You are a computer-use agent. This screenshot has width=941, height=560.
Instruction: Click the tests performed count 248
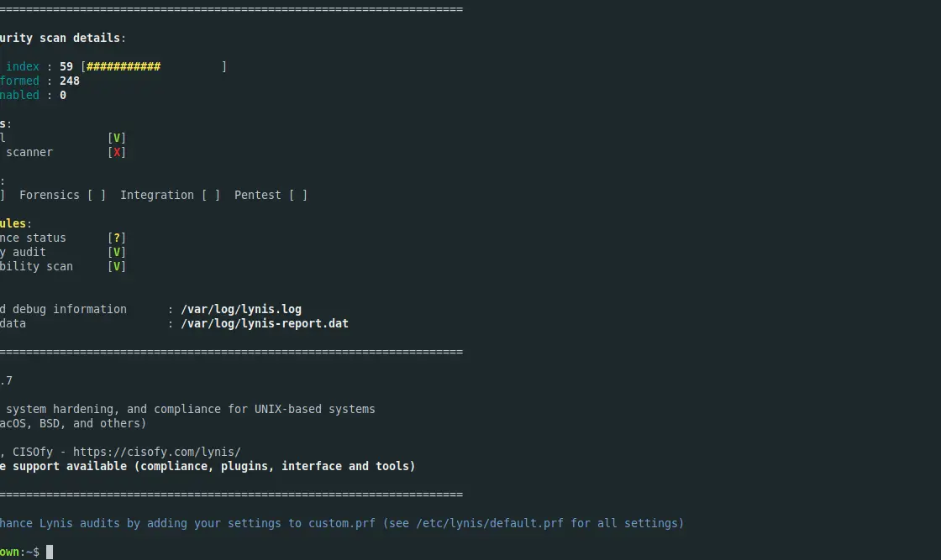(70, 81)
